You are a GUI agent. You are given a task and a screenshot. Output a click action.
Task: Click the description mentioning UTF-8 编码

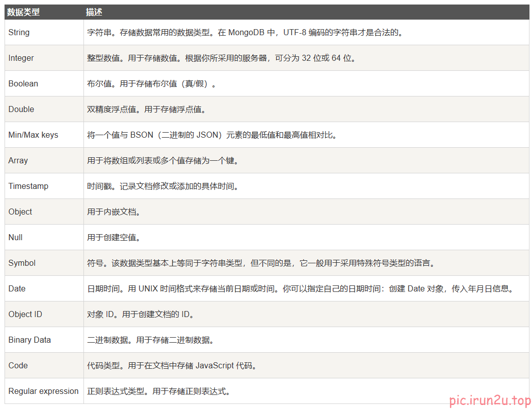[x=245, y=33]
